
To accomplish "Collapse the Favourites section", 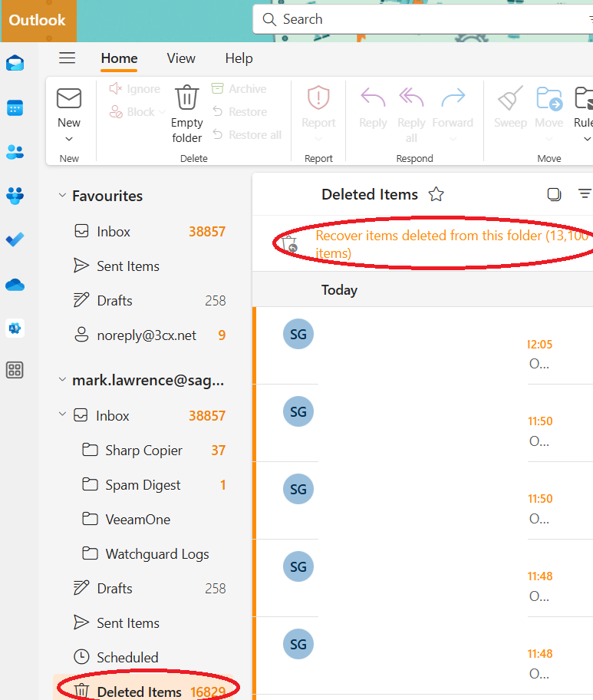I will (62, 195).
